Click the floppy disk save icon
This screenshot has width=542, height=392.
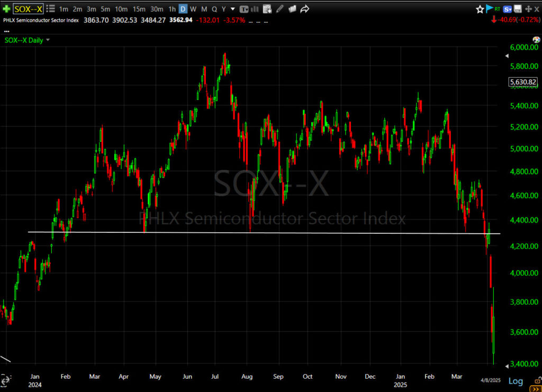pyautogui.click(x=518, y=9)
